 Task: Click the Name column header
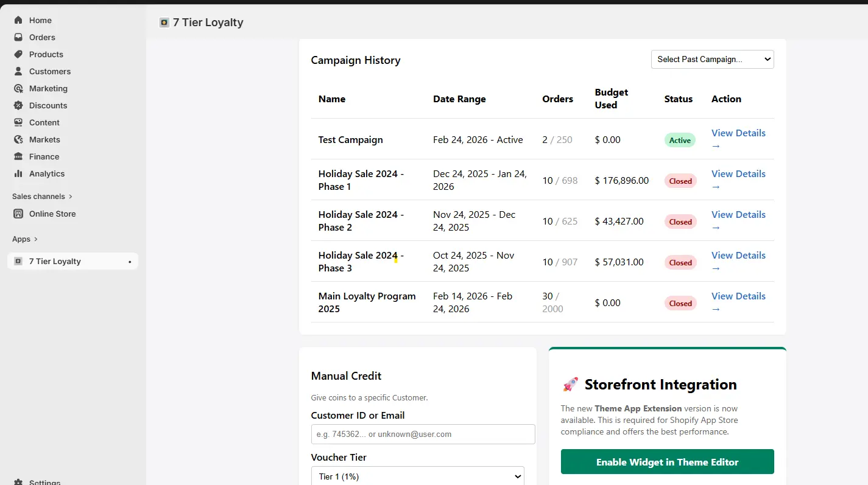(x=332, y=99)
